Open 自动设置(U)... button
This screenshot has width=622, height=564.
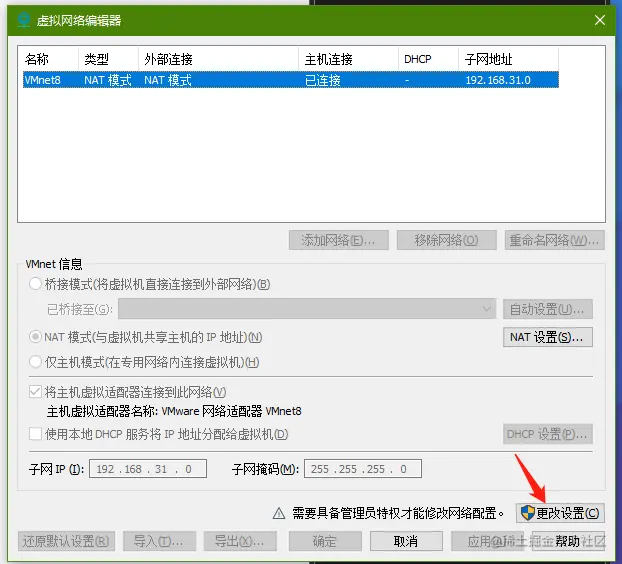548,309
